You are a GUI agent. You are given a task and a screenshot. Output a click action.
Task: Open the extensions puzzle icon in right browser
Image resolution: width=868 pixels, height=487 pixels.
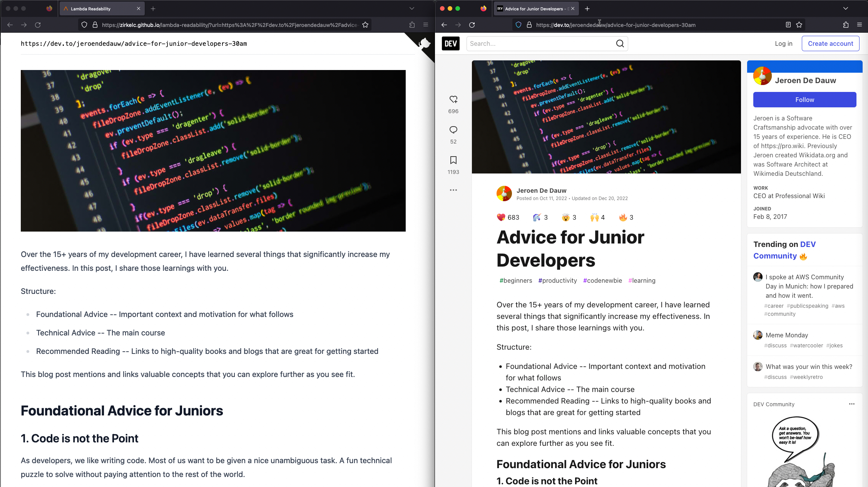846,25
